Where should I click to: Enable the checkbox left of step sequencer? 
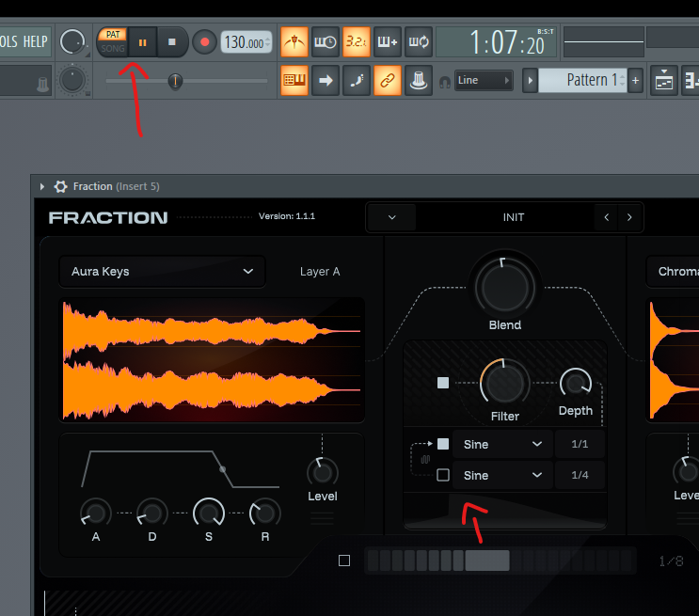coord(344,561)
